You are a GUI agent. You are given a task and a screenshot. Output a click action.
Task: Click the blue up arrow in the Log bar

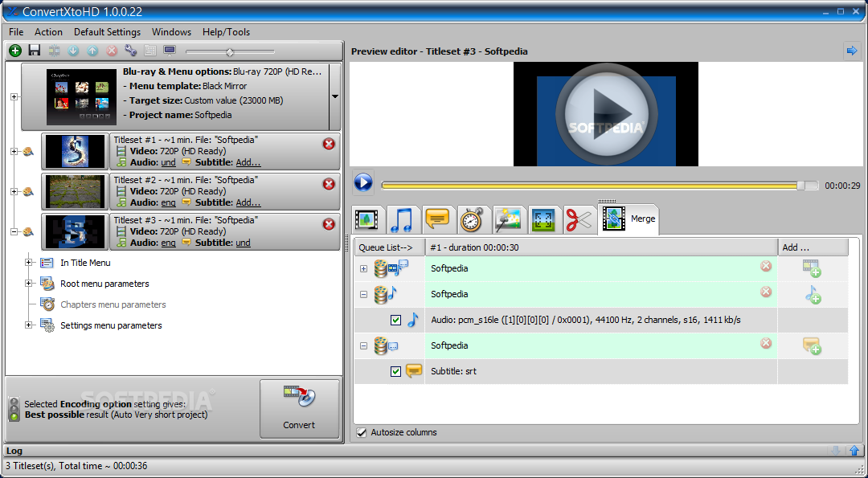click(x=854, y=451)
